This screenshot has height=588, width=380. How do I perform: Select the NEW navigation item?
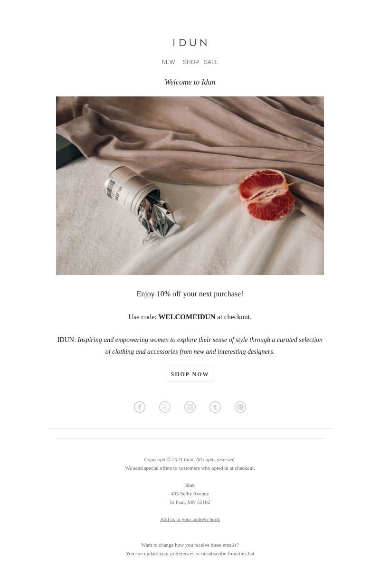168,62
